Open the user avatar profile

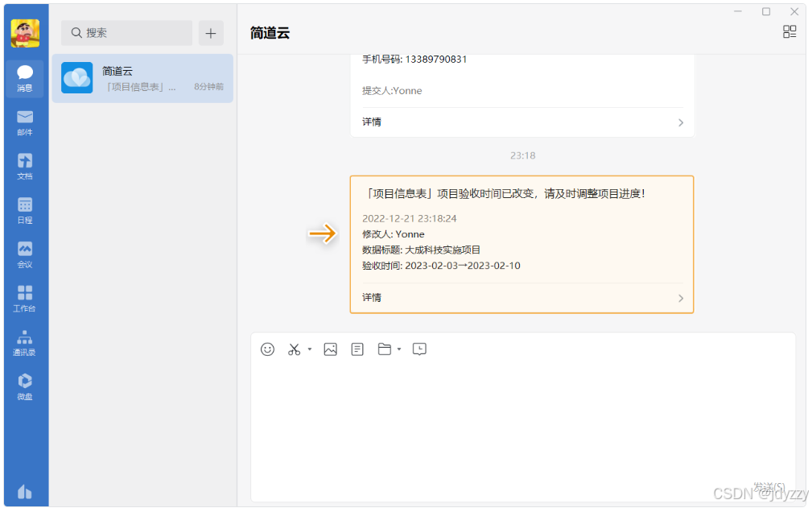(x=25, y=33)
